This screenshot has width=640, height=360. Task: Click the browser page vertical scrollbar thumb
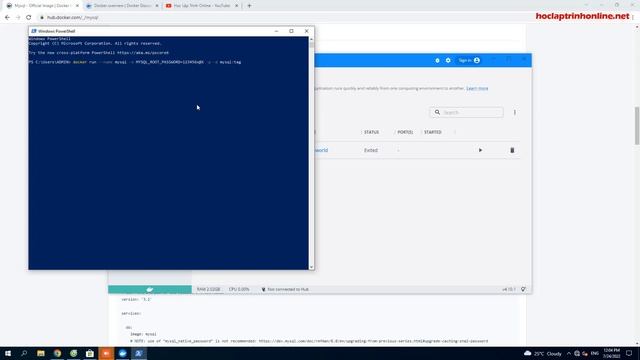[637, 126]
